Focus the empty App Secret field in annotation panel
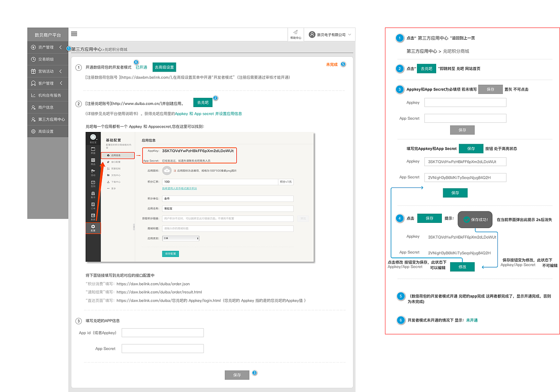Screen dimensions: 560x392 tap(465, 118)
